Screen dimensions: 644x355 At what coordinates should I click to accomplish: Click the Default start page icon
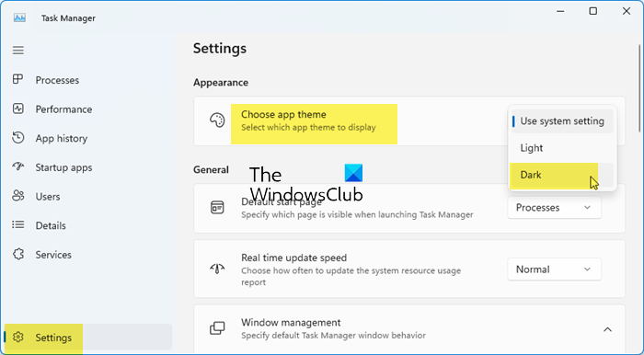coord(217,208)
